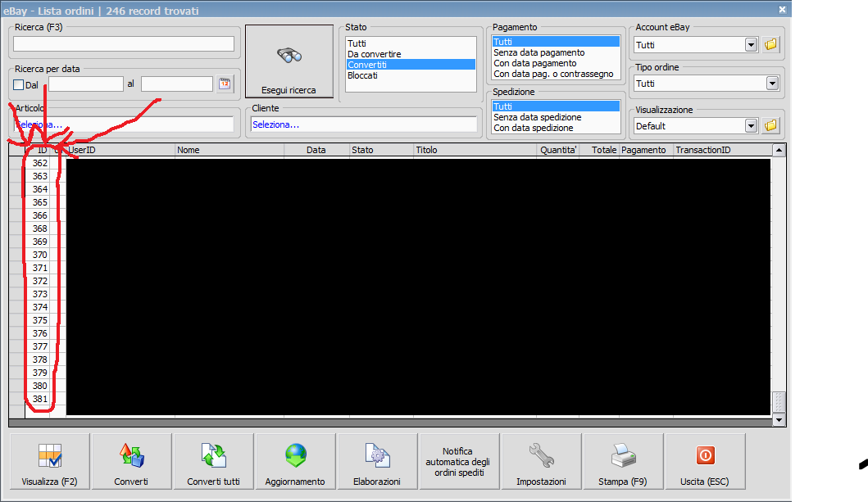Open the calendar date picker icon

point(225,84)
